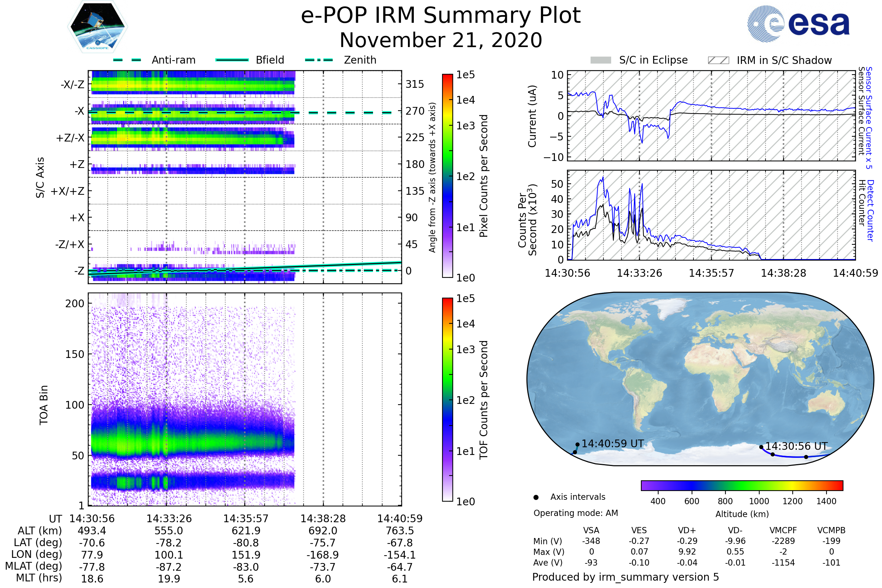Screen dimensions: 882x588
Task: Click the VMCPF column header in voltage table
Action: tap(783, 530)
